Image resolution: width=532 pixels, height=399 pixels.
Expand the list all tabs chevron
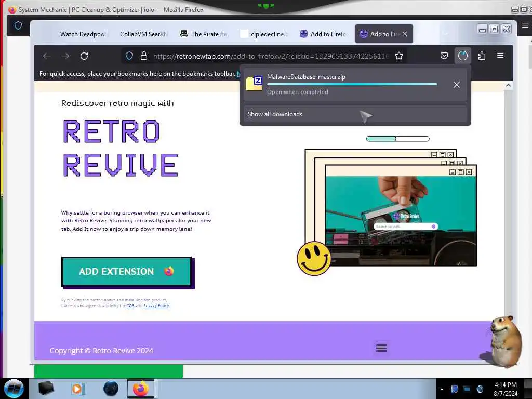pos(445,34)
